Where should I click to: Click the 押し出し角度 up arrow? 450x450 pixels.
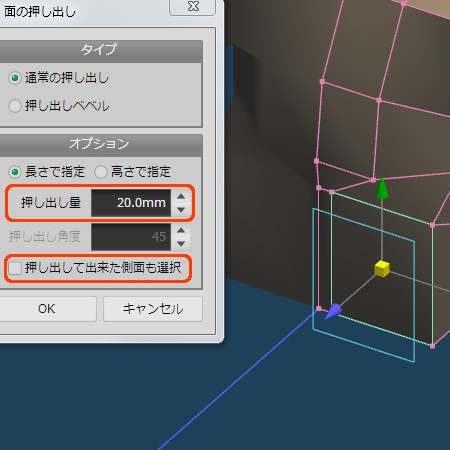181,230
